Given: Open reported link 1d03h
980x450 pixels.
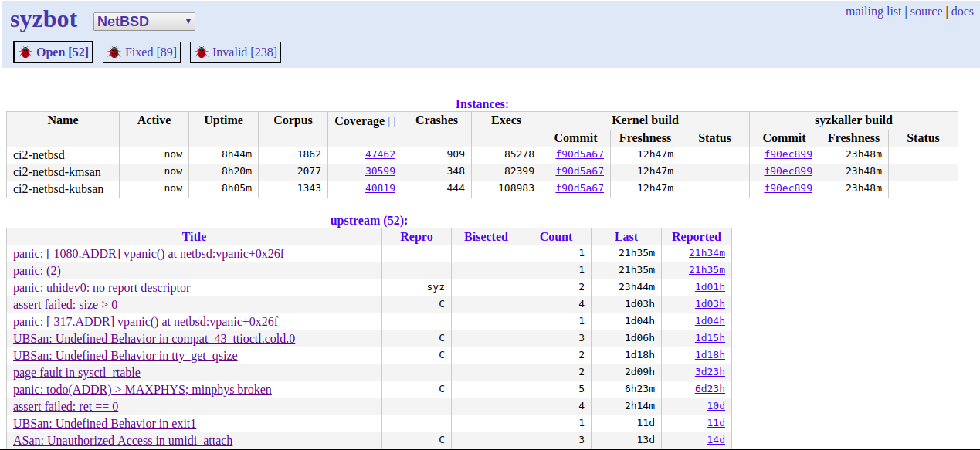Looking at the screenshot, I should tap(710, 304).
